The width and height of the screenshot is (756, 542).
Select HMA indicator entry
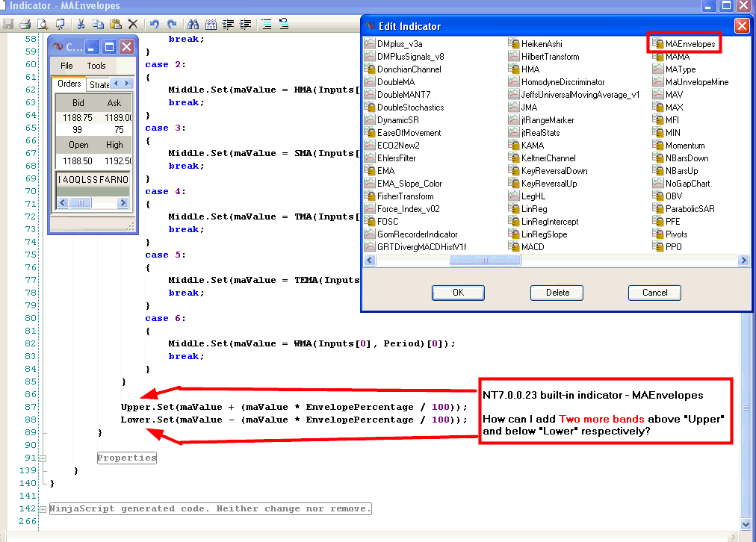click(x=530, y=69)
